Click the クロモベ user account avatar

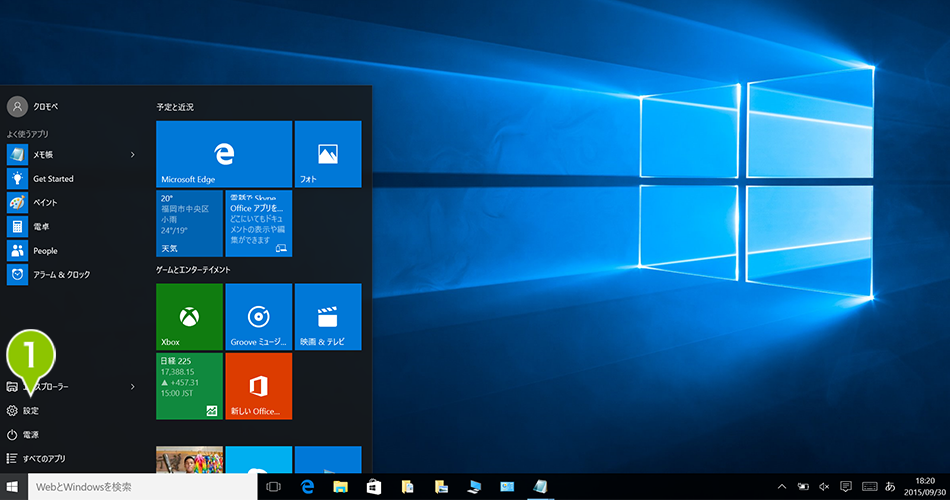point(17,107)
